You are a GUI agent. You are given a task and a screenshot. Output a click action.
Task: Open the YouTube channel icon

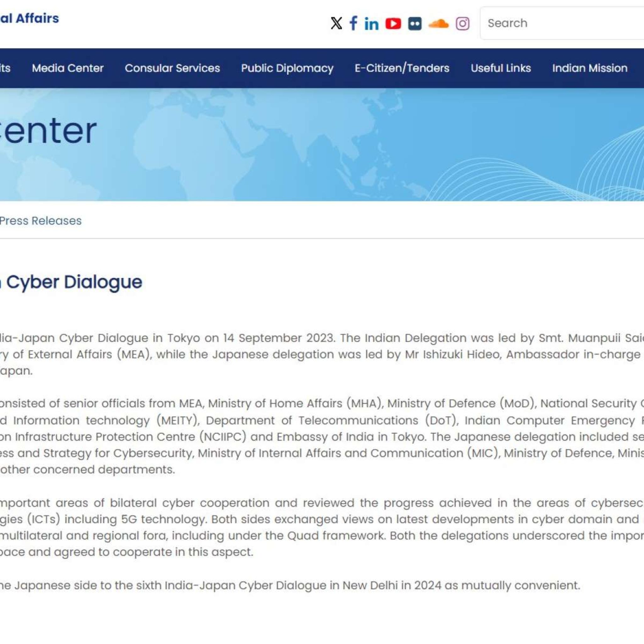point(393,24)
